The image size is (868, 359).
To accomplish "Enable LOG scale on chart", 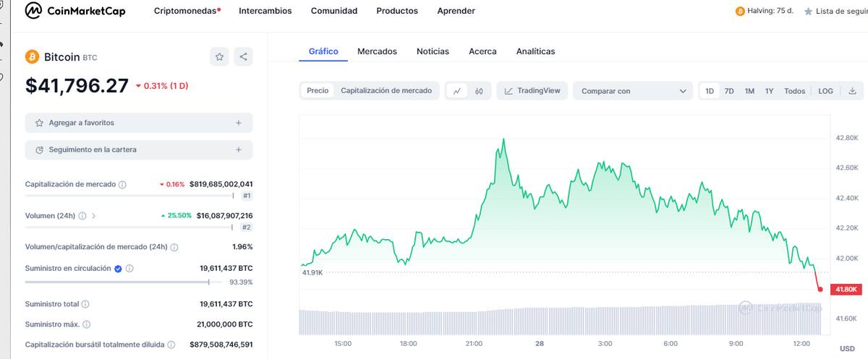I will [825, 91].
